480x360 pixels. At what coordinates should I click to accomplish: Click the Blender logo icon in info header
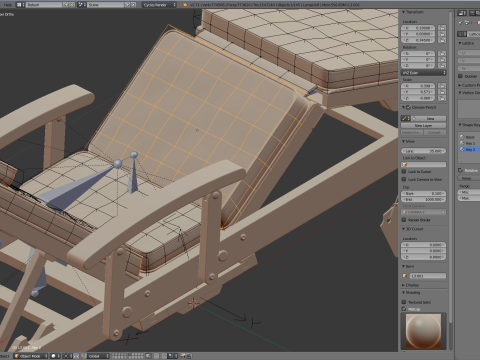coord(185,5)
